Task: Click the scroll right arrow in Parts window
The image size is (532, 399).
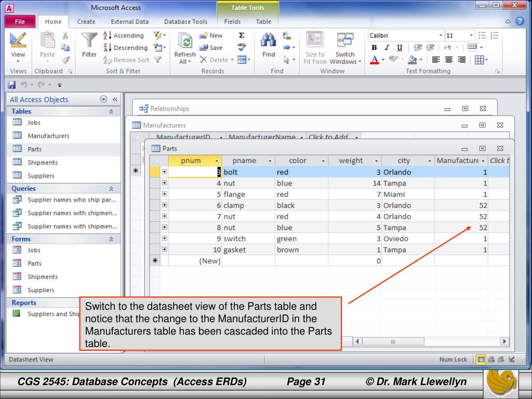Action: (504, 341)
